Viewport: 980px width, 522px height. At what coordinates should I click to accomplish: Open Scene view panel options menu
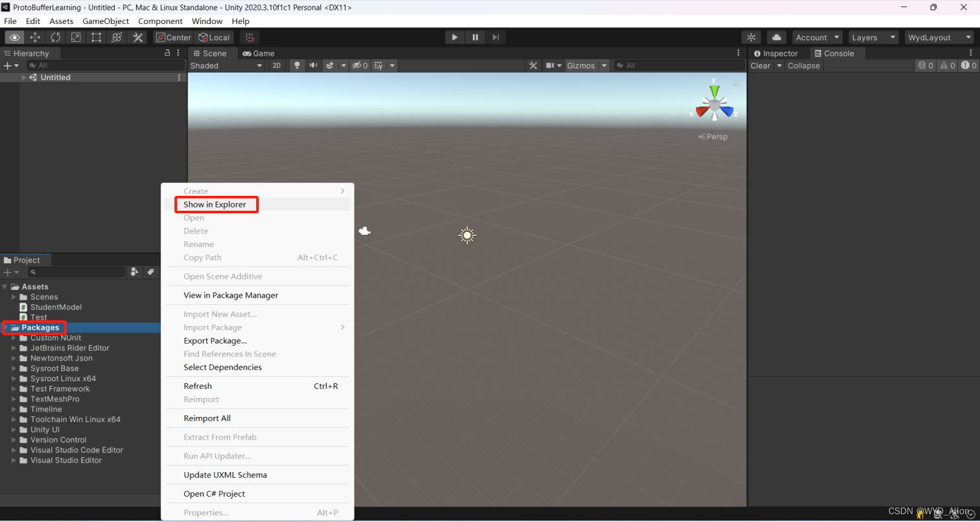tap(738, 53)
